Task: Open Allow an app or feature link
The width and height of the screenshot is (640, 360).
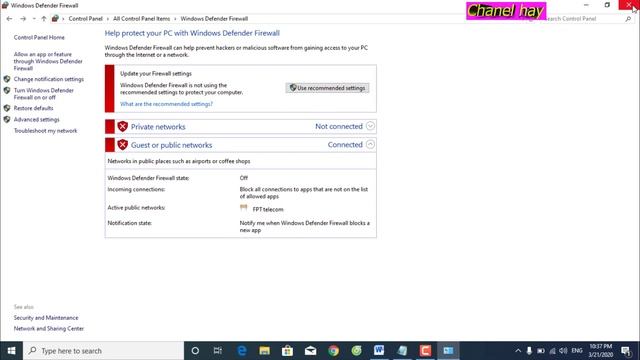Action: 48,61
